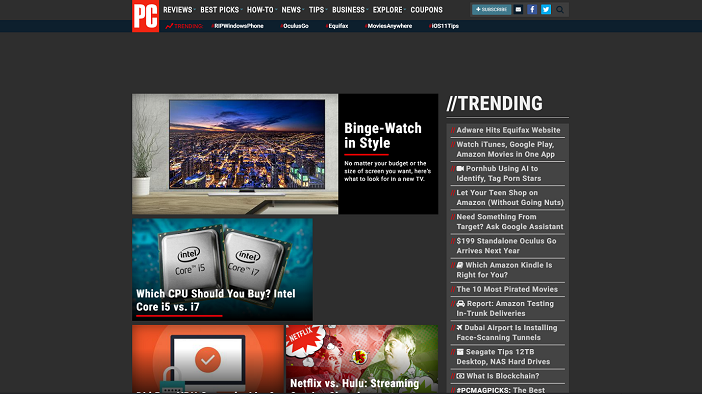Click the search magnifier icon
Viewport: 702px width, 394px height.
click(560, 9)
